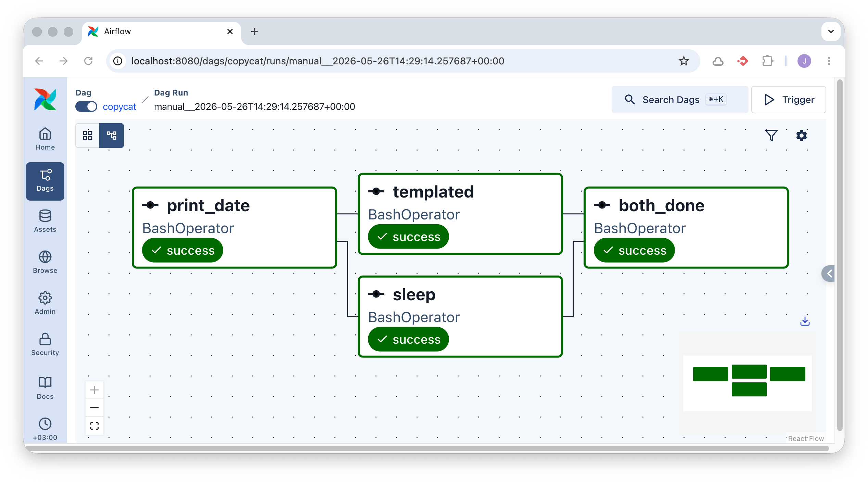The width and height of the screenshot is (868, 482).
Task: Select the Airflow browser tab
Action: [x=162, y=31]
